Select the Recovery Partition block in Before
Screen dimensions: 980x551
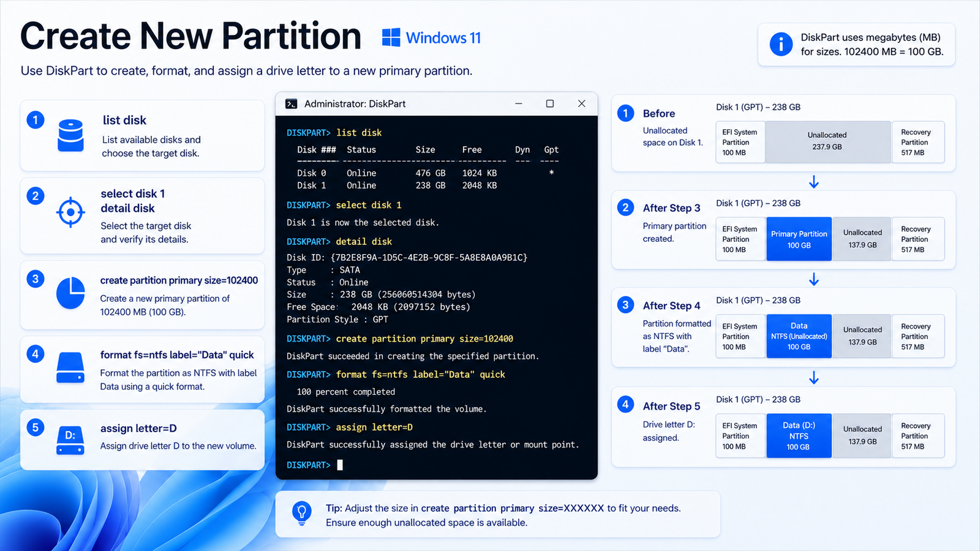[x=918, y=142]
